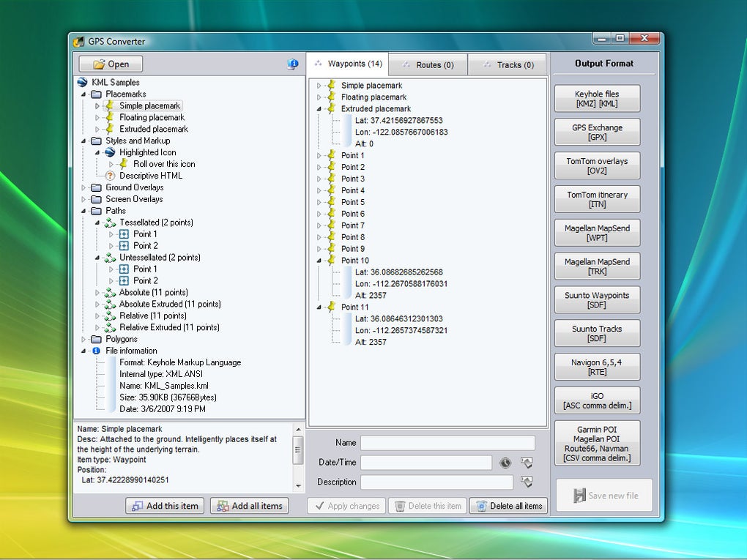
Task: Click the pushpin icon of Floating placemark in left tree
Action: tap(110, 117)
